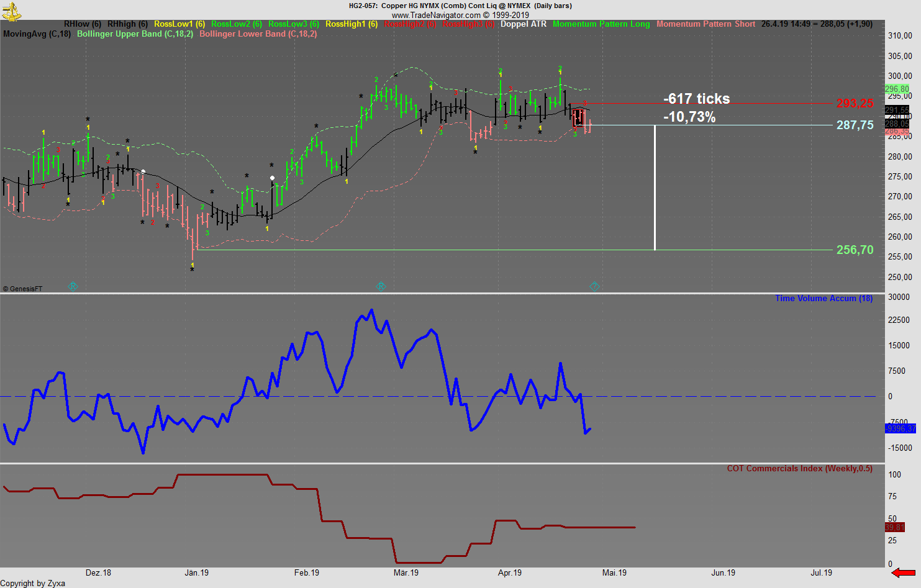The width and height of the screenshot is (921, 588).
Task: Click the chart title HG2-057 Copper HG NYMX
Action: coord(460,6)
